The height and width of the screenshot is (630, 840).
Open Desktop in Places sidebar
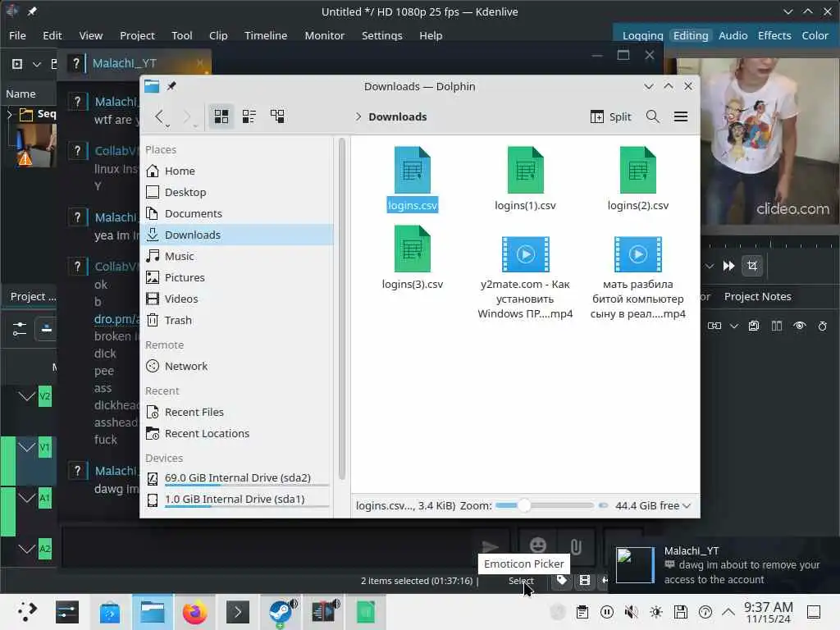coord(237,192)
